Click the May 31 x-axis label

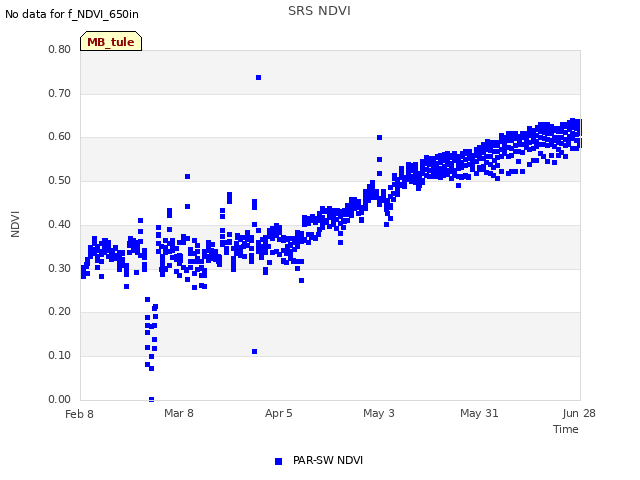coord(479,413)
